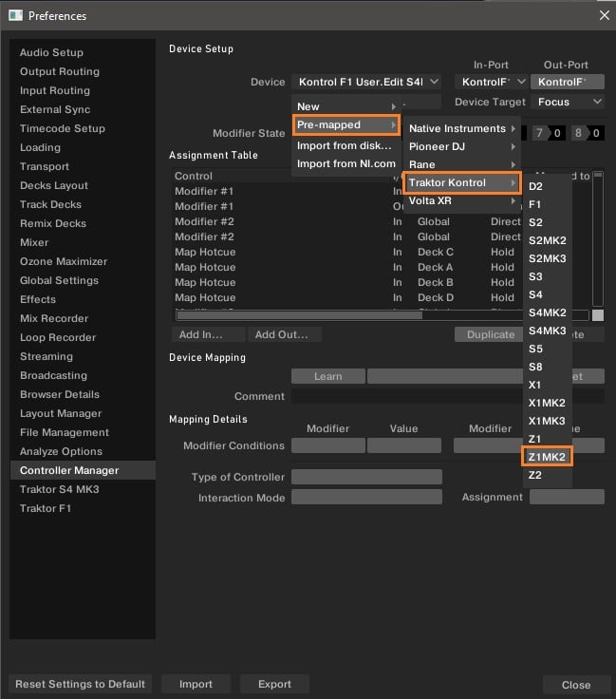Viewport: 616px width, 699px height.
Task: Open Ozone Maximizer preferences page
Action: tap(83, 262)
